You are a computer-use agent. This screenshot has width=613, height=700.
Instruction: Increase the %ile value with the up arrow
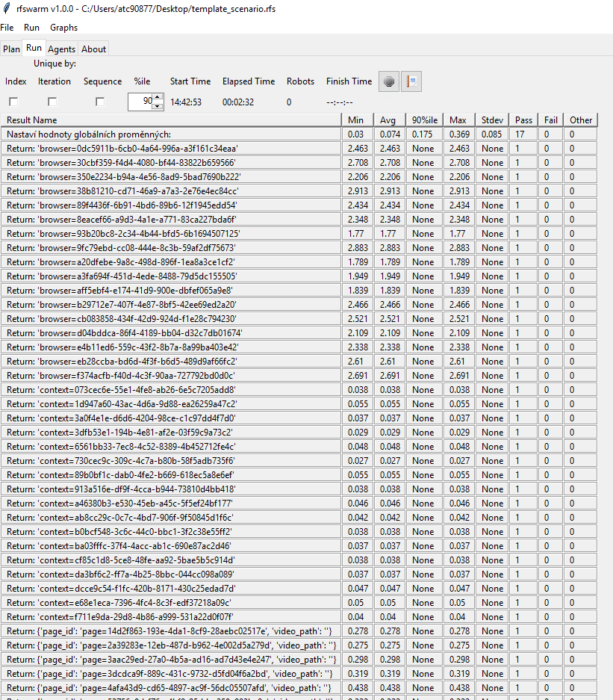(158, 97)
